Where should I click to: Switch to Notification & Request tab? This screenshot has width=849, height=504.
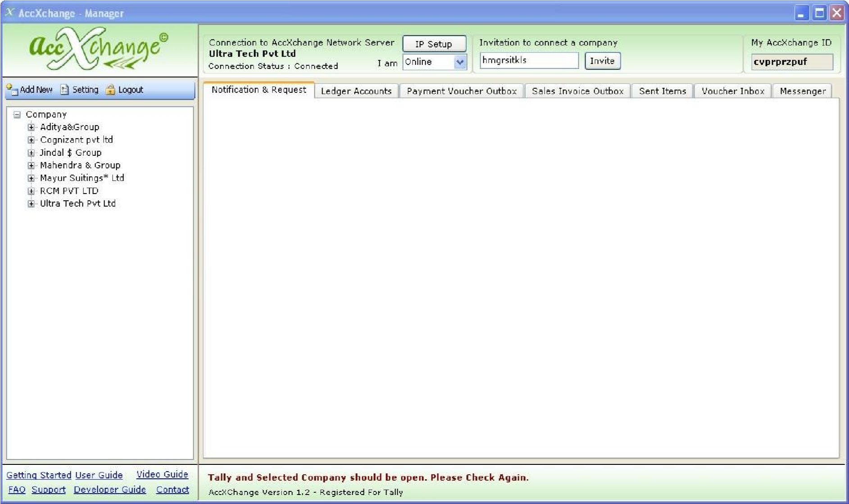[x=259, y=90]
